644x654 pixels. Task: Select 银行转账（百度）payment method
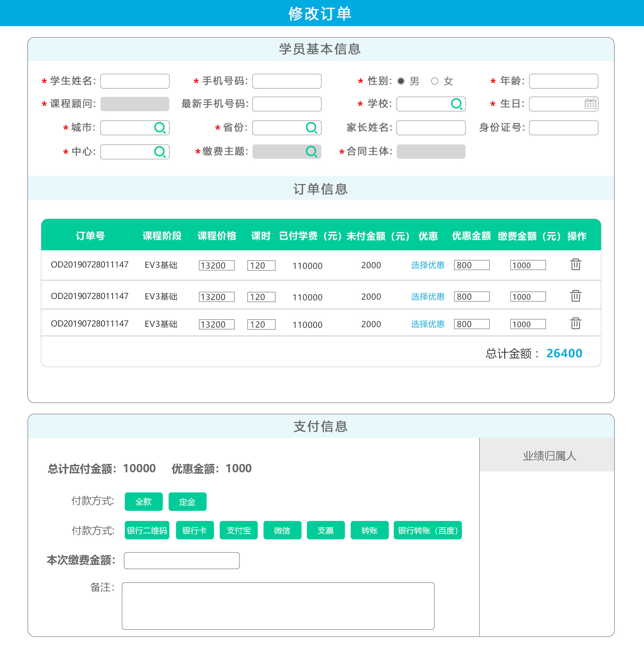tap(428, 530)
